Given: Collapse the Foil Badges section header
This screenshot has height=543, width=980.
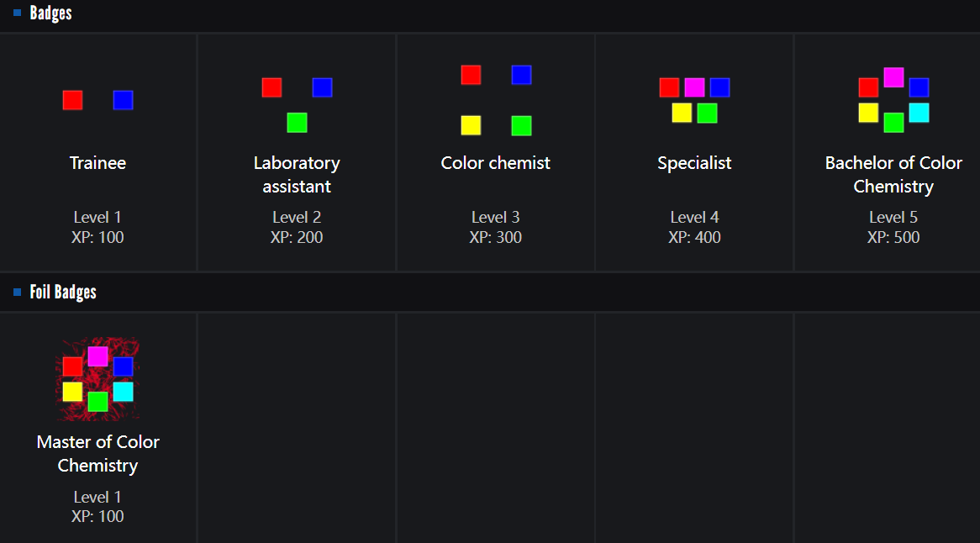Looking at the screenshot, I should [x=63, y=293].
